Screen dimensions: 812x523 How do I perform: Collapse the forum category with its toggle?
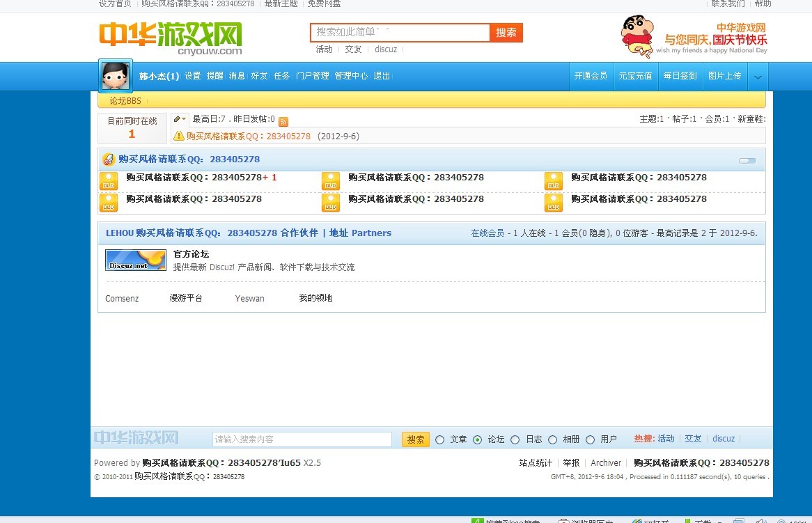(747, 161)
